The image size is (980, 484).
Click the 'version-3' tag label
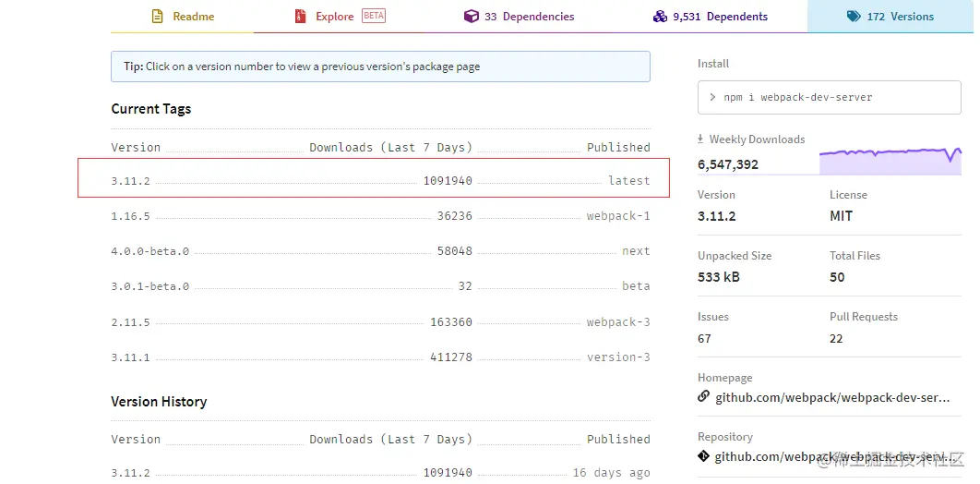pos(618,357)
